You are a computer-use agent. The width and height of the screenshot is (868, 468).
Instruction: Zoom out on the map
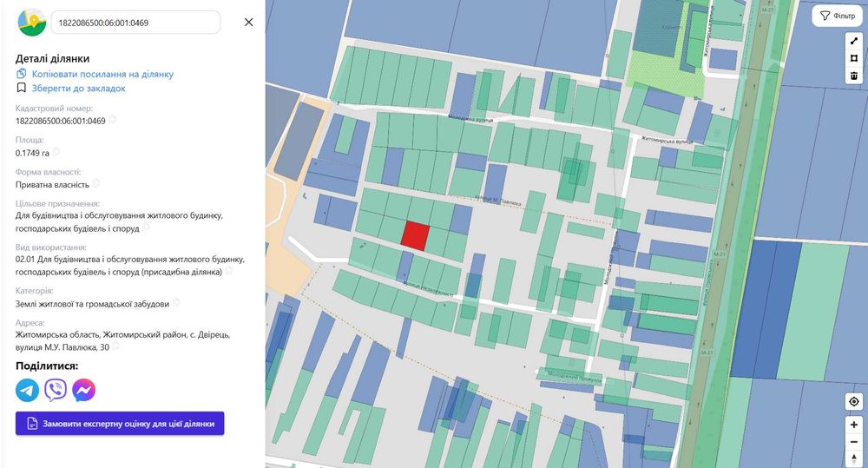coord(854,442)
